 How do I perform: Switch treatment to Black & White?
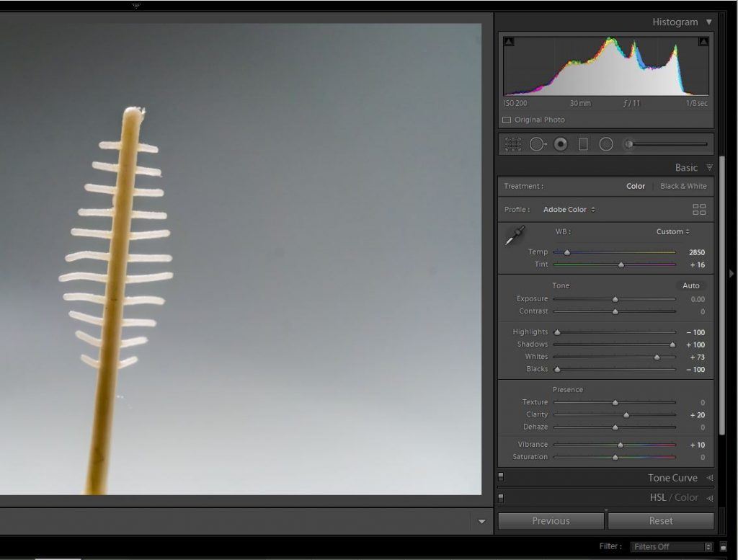pyautogui.click(x=683, y=186)
